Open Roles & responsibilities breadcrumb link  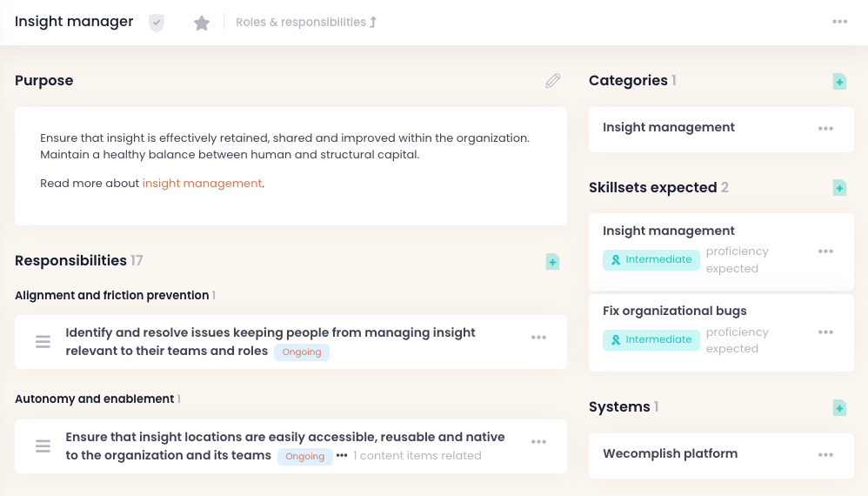click(x=305, y=23)
